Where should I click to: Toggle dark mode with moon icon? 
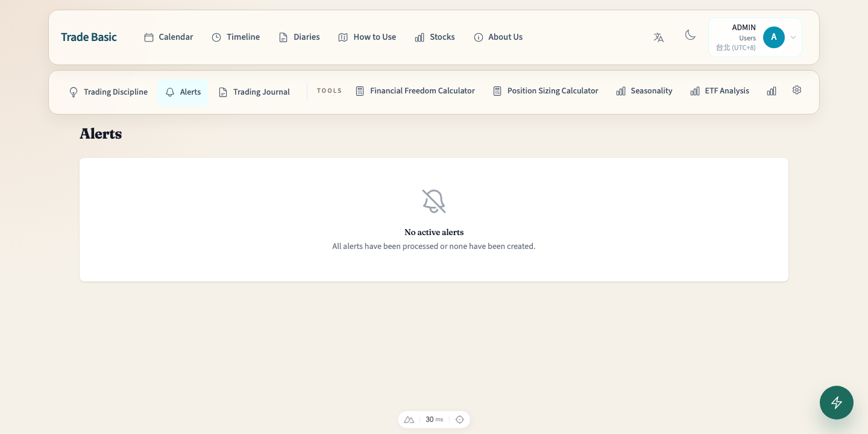(690, 36)
